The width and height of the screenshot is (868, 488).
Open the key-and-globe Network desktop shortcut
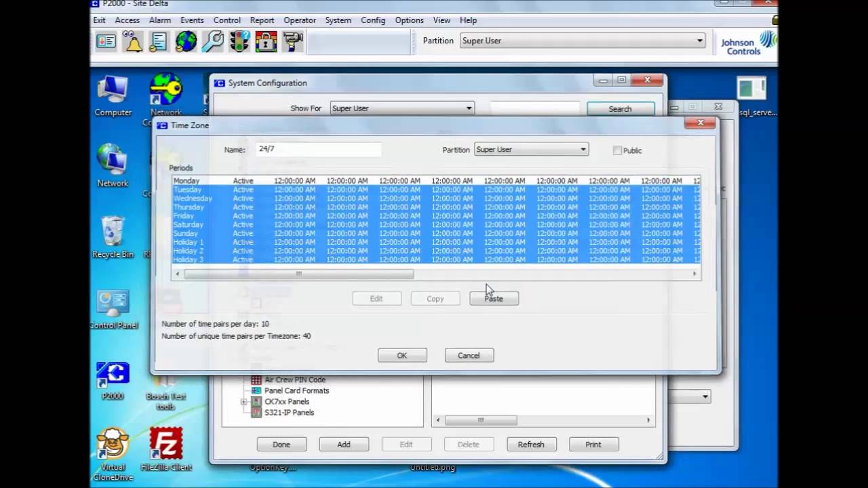(166, 95)
